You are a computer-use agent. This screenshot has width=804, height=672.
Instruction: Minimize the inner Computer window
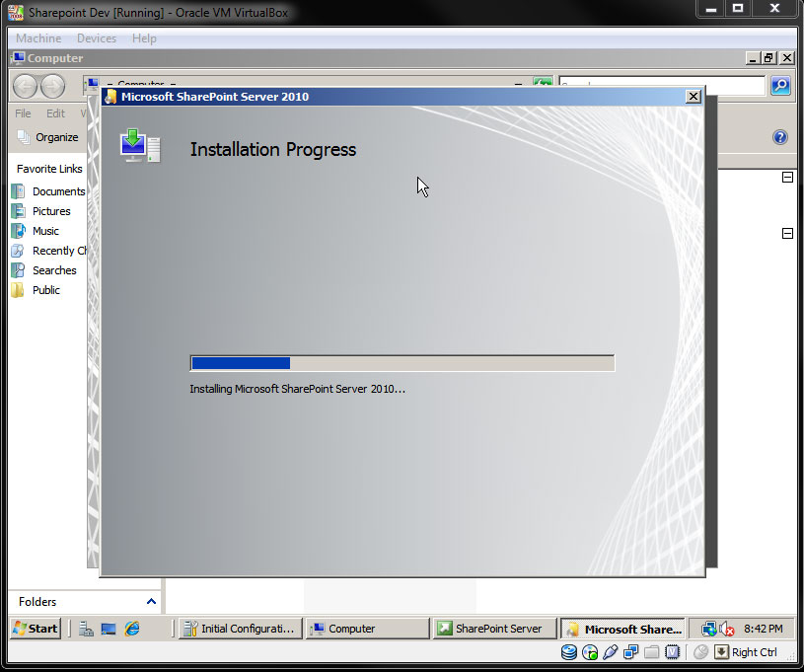753,58
